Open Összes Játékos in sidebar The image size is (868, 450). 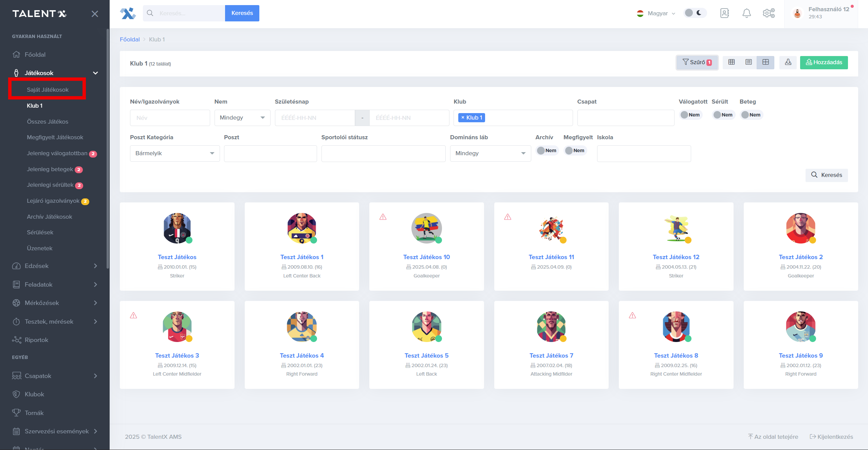pos(48,122)
